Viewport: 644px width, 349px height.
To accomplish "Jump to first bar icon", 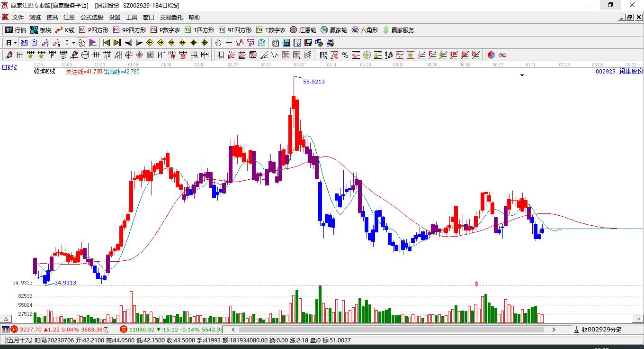I will (107, 43).
